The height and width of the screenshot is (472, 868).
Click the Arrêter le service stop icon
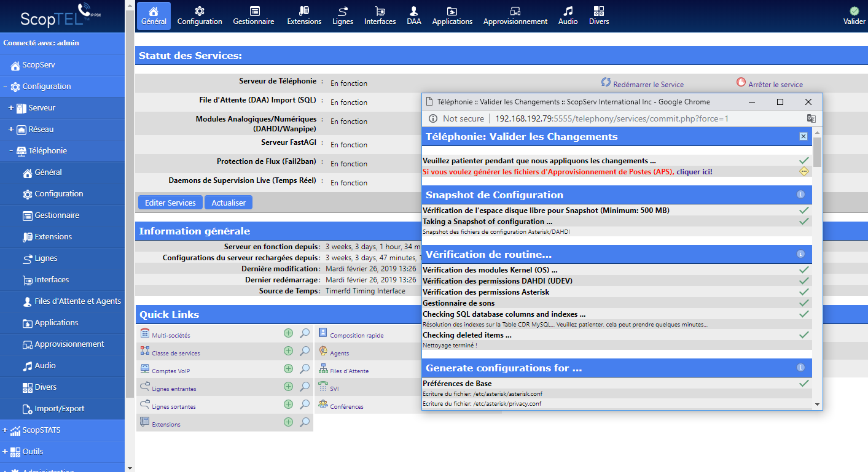click(x=741, y=83)
